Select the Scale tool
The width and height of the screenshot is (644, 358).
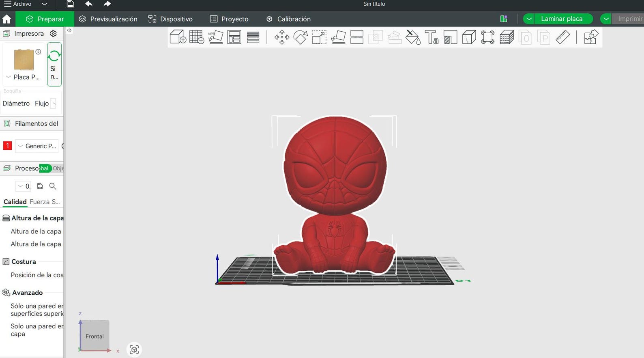coord(319,37)
